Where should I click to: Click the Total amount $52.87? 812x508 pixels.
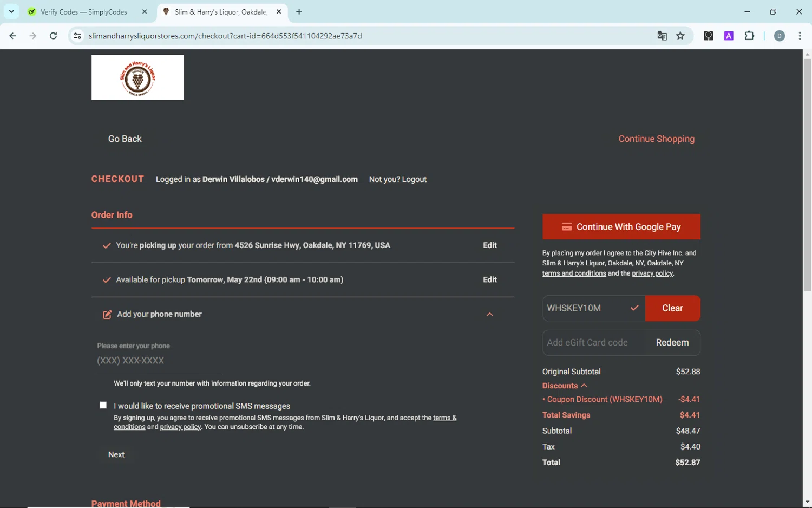click(x=687, y=463)
